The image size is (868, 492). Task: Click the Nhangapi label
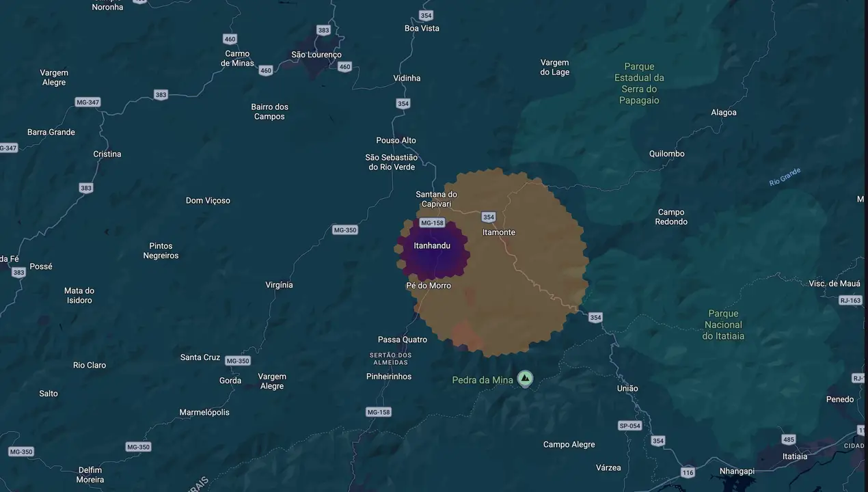tap(737, 471)
